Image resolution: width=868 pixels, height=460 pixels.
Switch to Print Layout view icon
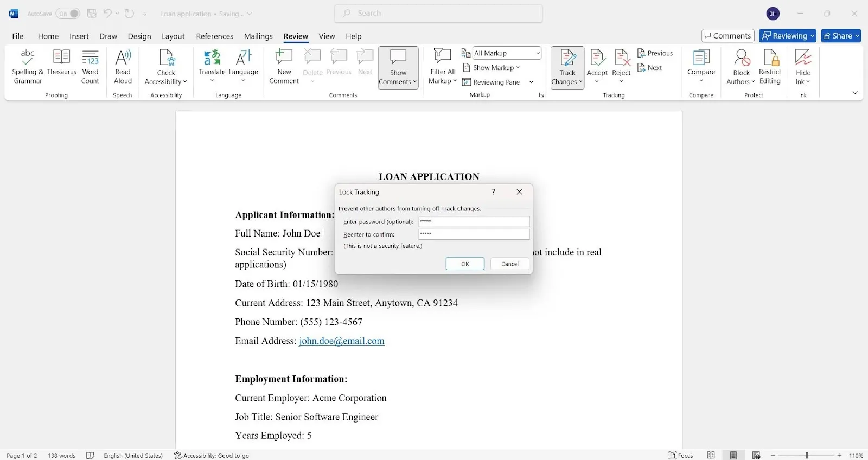[733, 455]
